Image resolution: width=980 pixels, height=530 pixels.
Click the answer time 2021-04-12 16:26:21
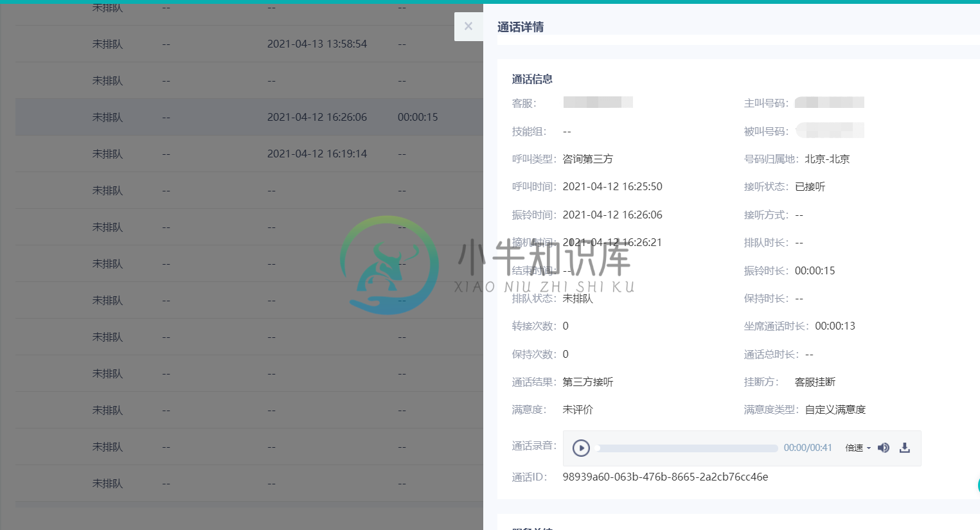click(612, 242)
